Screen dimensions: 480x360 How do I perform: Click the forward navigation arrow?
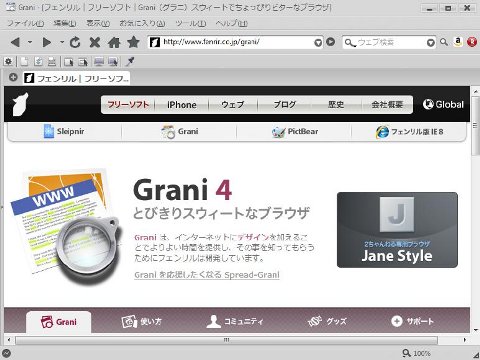click(47, 42)
